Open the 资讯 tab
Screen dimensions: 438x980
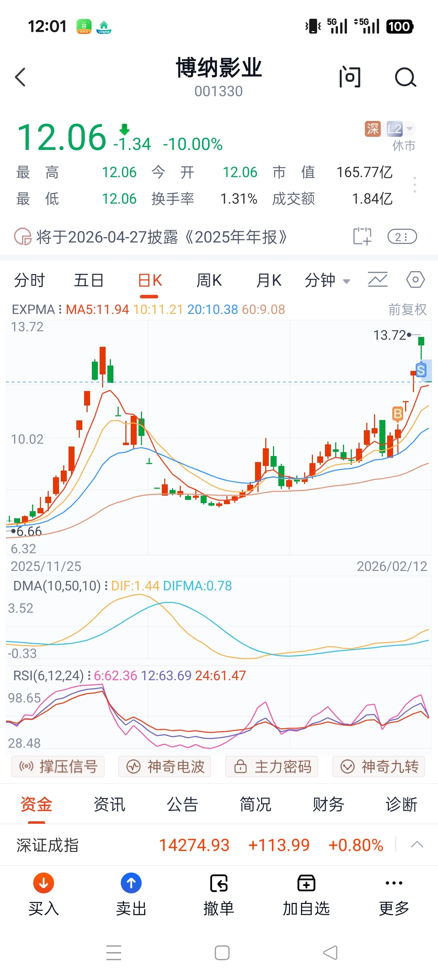pyautogui.click(x=109, y=804)
